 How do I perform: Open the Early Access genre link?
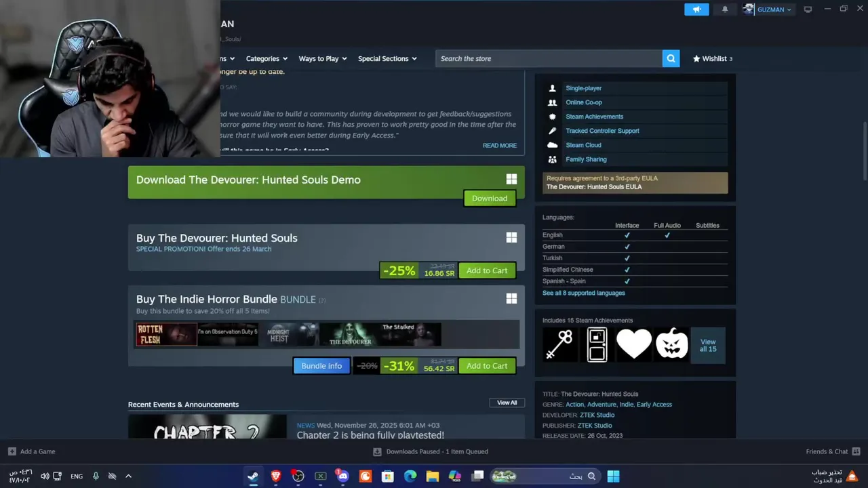click(x=654, y=405)
